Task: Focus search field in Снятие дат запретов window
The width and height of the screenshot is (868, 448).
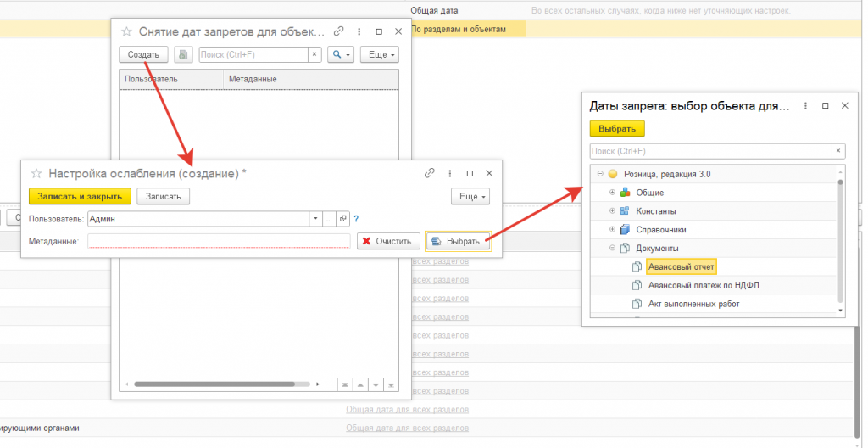Action: tap(253, 54)
